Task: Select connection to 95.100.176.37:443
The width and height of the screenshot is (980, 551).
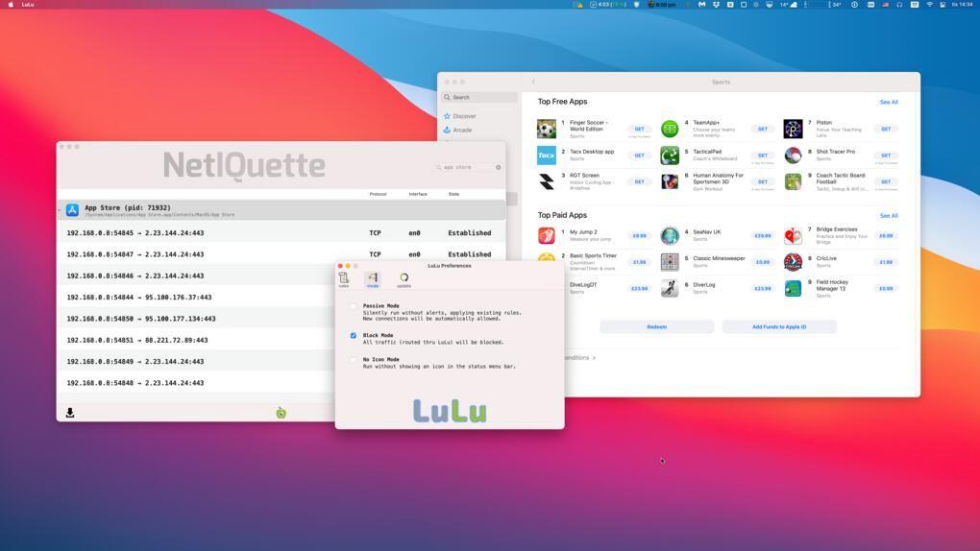Action: (x=196, y=298)
